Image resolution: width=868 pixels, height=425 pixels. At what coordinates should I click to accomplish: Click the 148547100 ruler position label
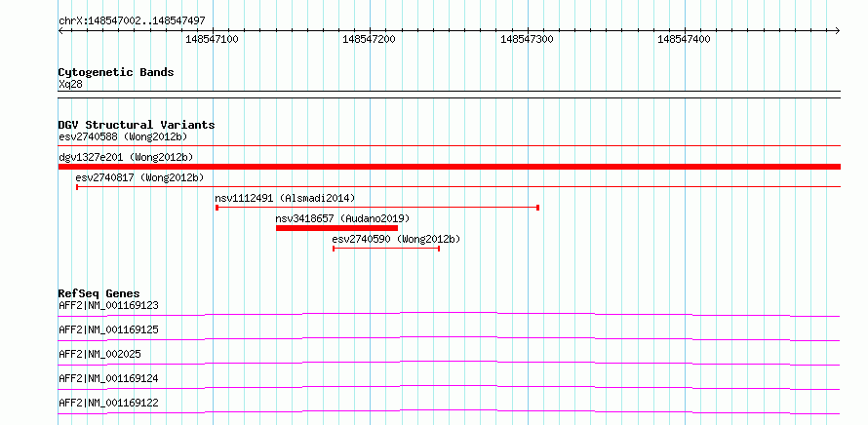tap(212, 39)
